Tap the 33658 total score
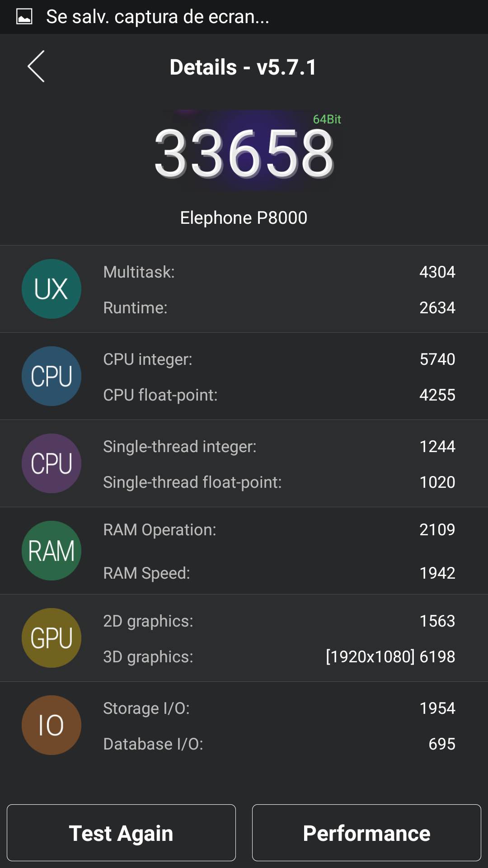488x868 pixels. click(x=244, y=153)
